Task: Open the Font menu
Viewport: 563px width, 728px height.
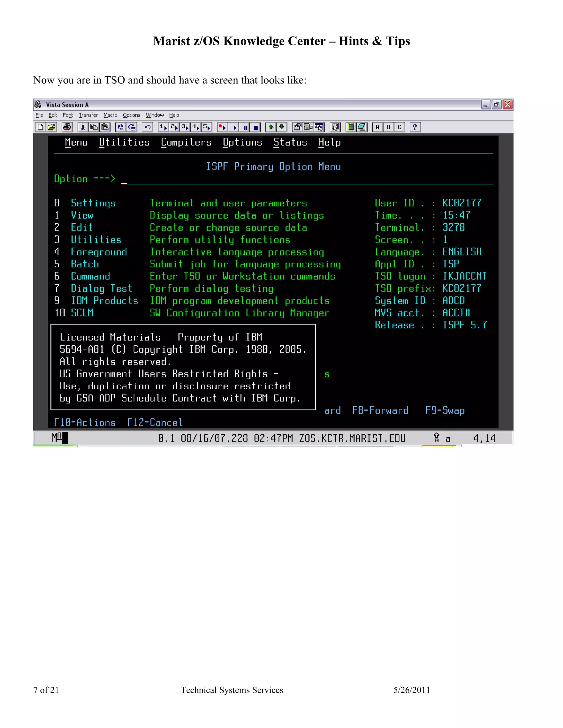Action: (x=68, y=115)
